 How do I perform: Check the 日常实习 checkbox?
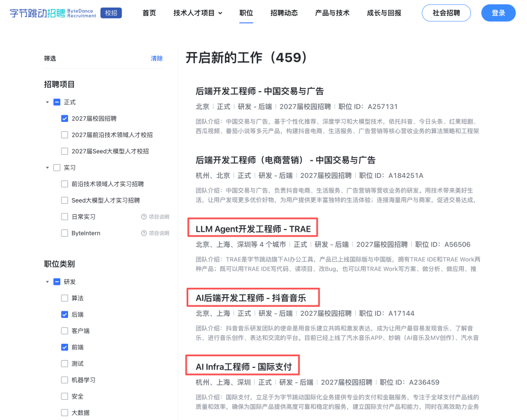tap(65, 217)
